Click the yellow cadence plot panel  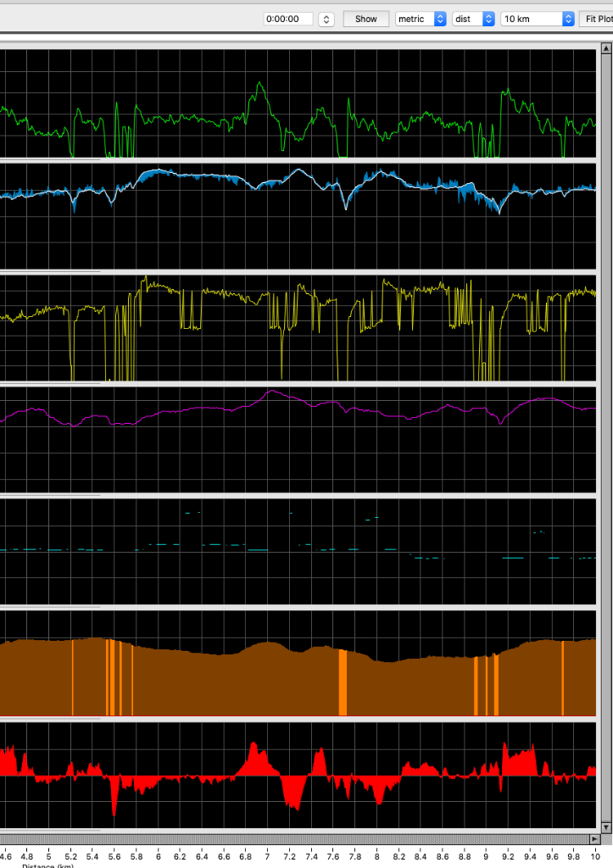(x=298, y=328)
